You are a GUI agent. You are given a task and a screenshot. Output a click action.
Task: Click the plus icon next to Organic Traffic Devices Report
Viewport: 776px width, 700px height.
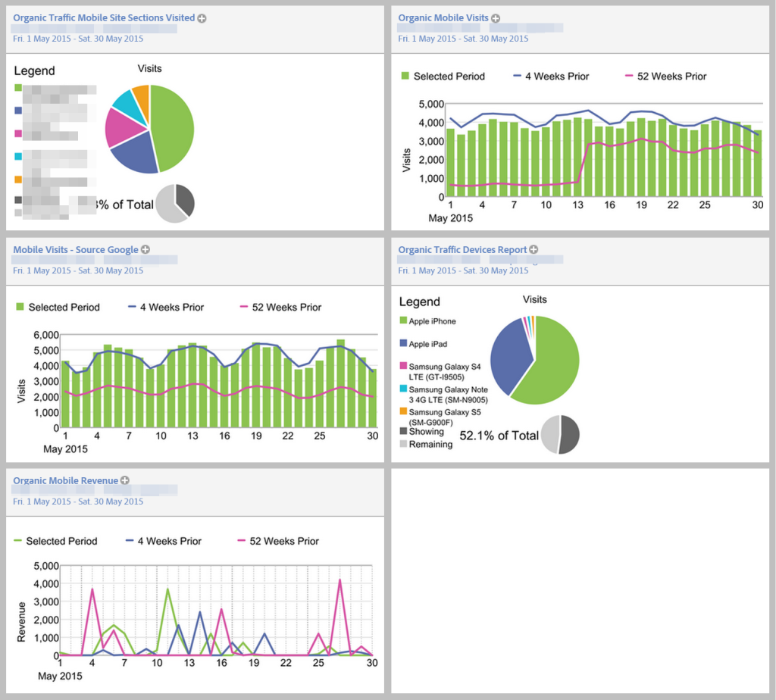coord(533,249)
